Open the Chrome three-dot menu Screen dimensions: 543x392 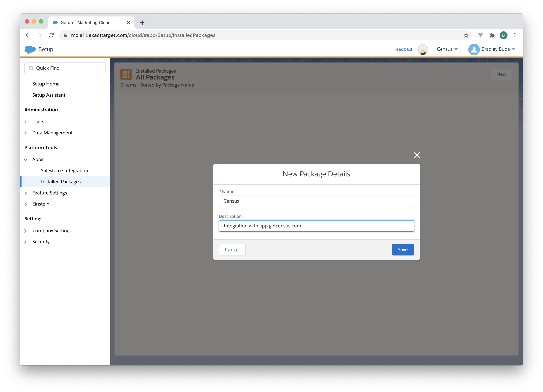click(515, 35)
